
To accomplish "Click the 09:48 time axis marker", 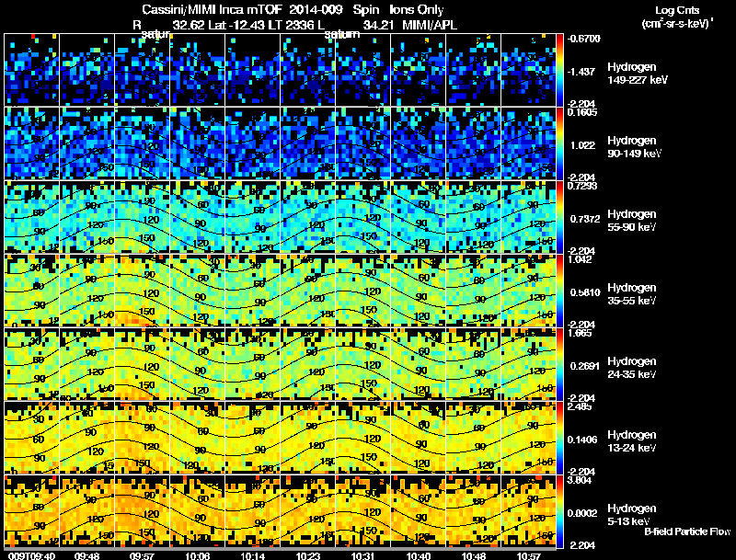I will point(86,555).
